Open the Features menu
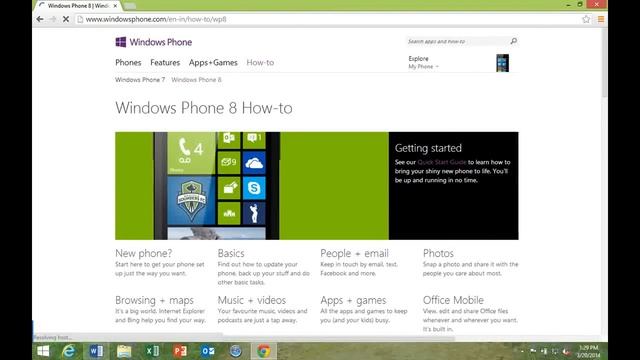Viewport: 640px width, 360px height. 165,62
